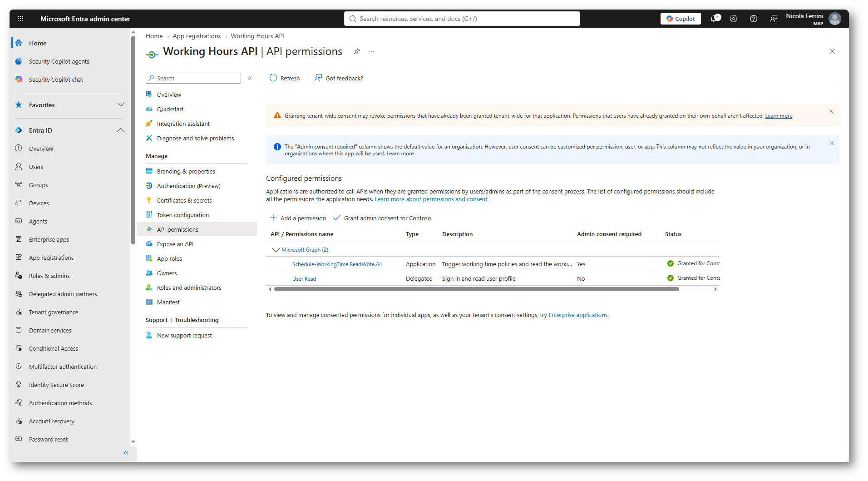Click Learn more about permissions and consent
The height and width of the screenshot is (481, 868).
431,199
